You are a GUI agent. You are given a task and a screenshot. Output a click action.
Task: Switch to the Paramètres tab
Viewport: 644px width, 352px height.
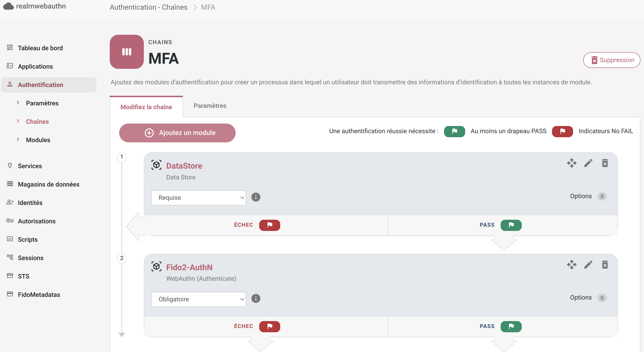(210, 106)
